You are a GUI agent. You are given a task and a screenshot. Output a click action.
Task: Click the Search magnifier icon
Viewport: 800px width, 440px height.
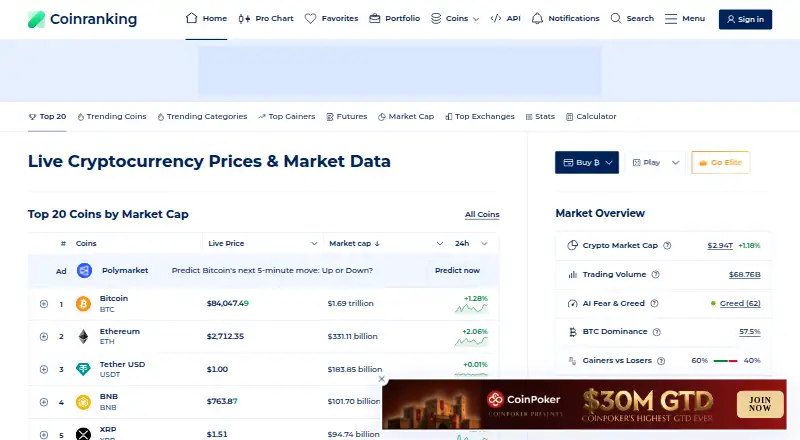[x=616, y=18]
